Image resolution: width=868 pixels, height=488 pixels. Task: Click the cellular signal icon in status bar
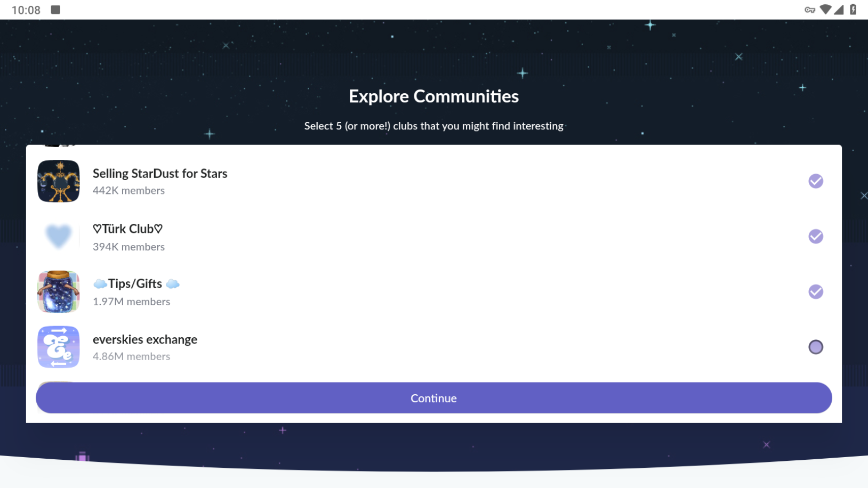(x=839, y=10)
